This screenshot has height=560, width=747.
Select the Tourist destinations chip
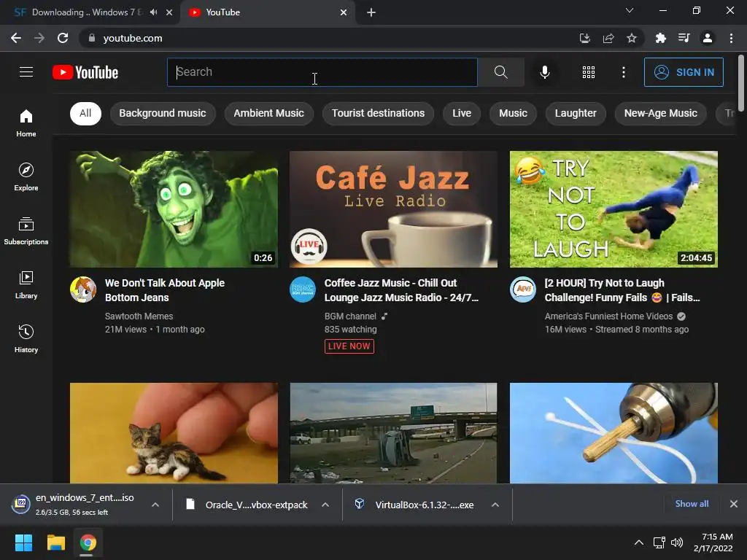[379, 113]
